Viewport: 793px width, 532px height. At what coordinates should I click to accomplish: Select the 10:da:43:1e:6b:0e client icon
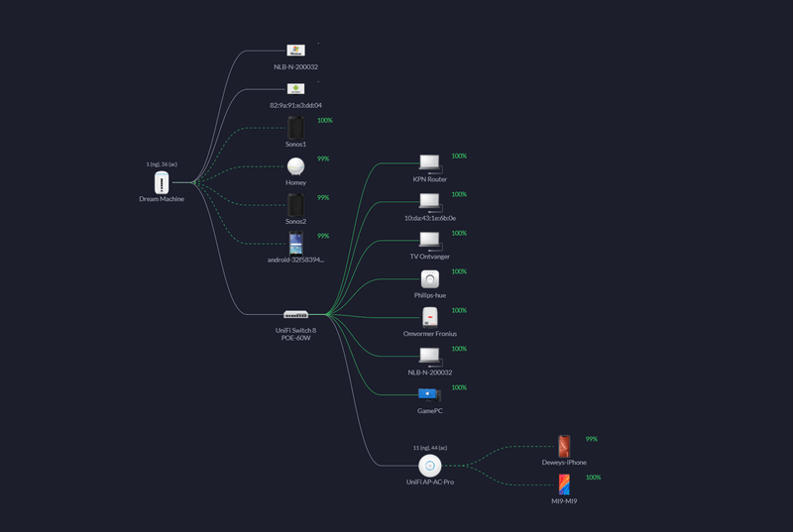[430, 202]
